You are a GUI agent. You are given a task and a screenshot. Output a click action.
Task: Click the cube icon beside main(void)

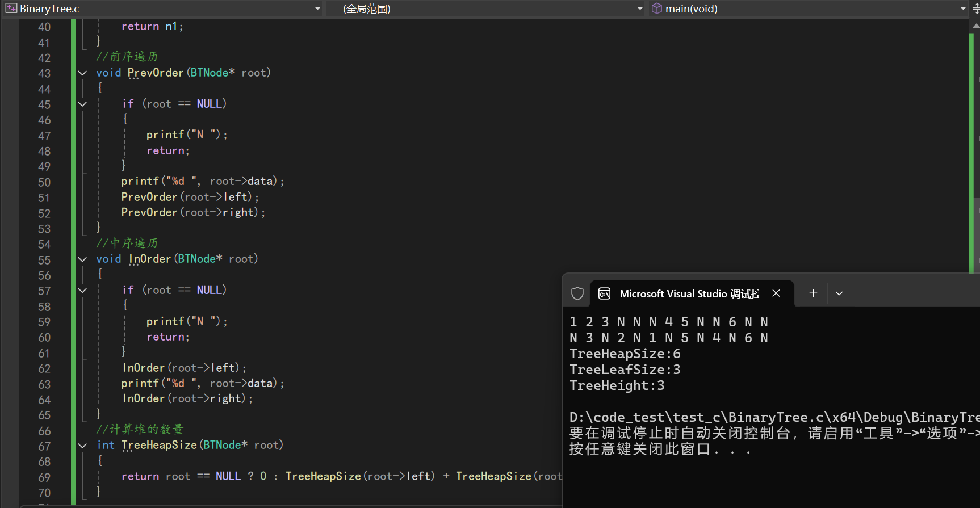pyautogui.click(x=656, y=9)
